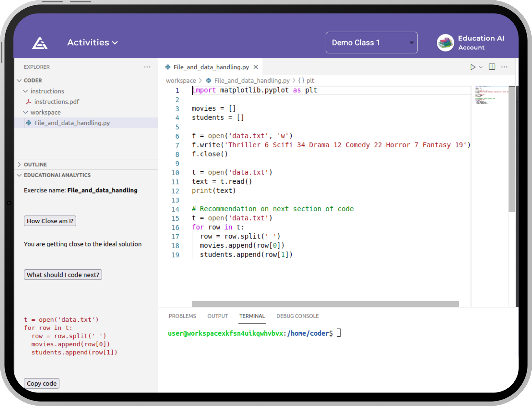Click Python icon on the editor tab
Viewport: 532px width, 406px height.
[168, 67]
